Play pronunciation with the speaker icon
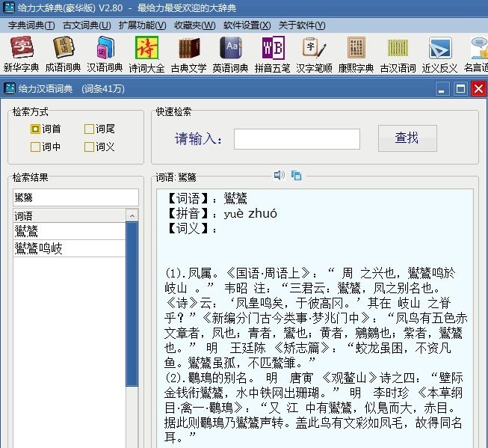This screenshot has width=488, height=448. [279, 176]
